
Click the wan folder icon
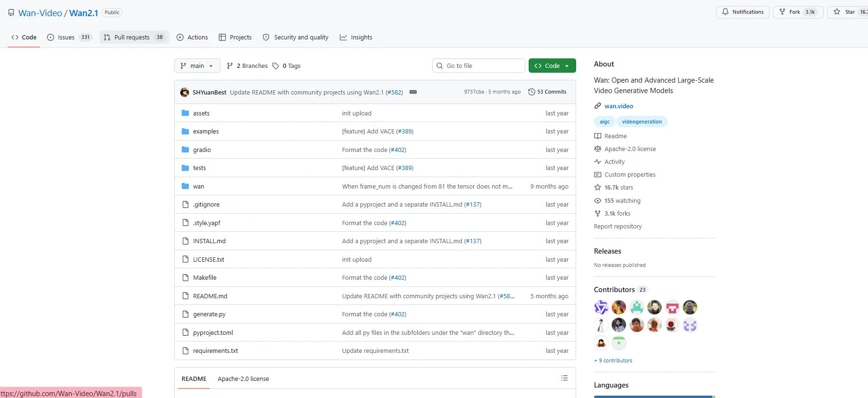tap(186, 186)
